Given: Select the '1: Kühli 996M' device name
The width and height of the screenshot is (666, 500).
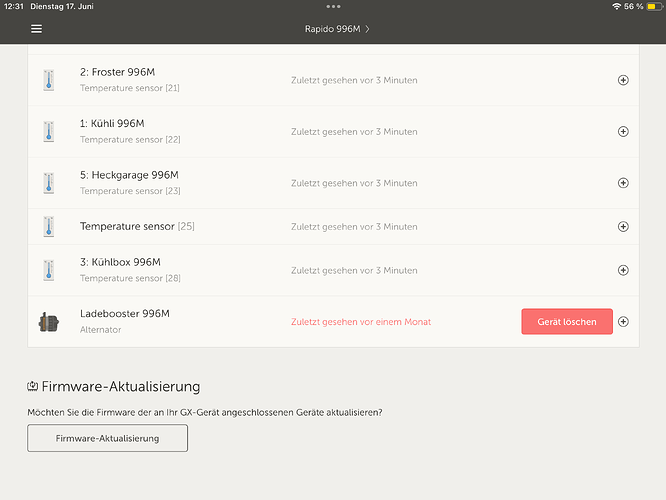Looking at the screenshot, I should coord(112,124).
